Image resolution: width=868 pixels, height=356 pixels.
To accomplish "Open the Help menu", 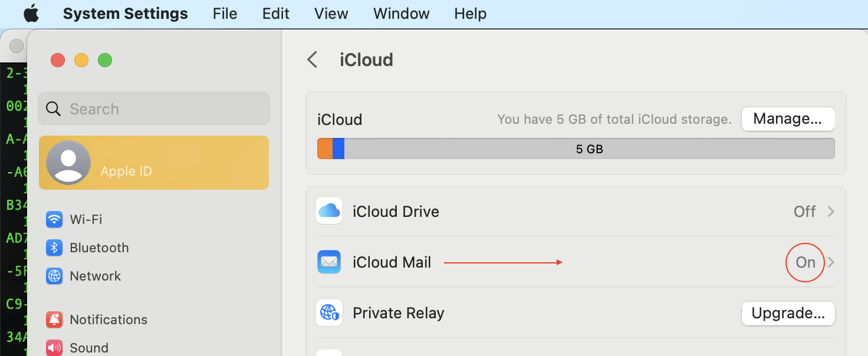I will pyautogui.click(x=470, y=14).
